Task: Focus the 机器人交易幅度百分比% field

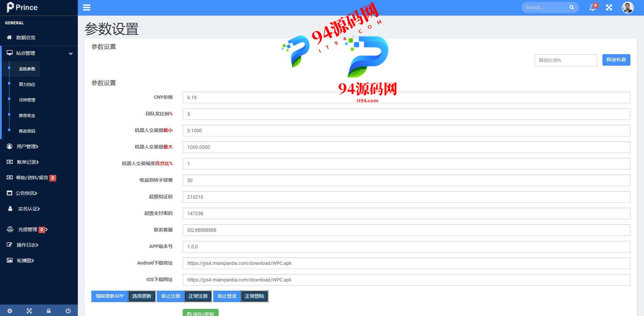Action: [406, 164]
